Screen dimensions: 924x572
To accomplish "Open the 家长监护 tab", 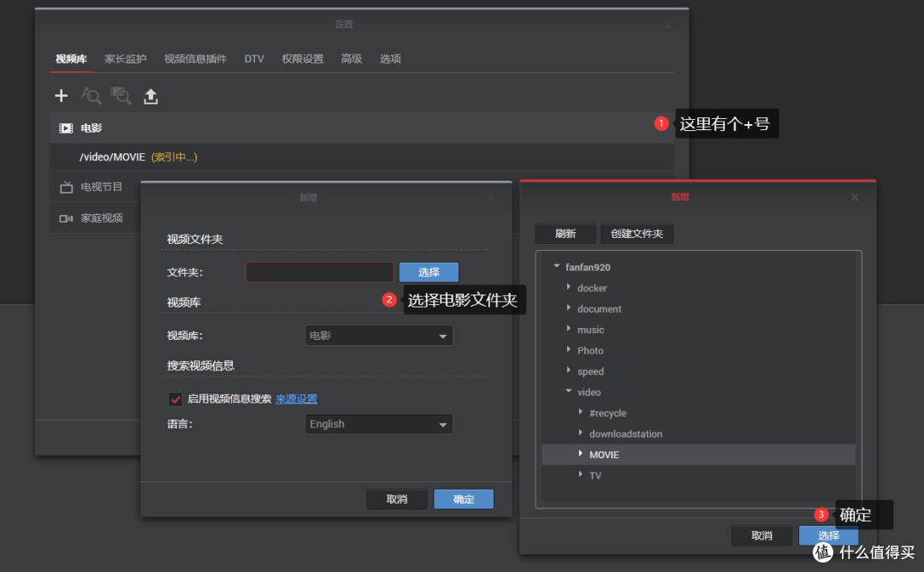I will pyautogui.click(x=126, y=59).
